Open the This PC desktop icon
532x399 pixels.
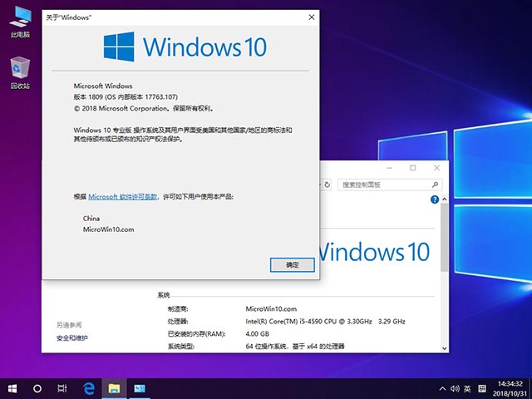pyautogui.click(x=20, y=22)
